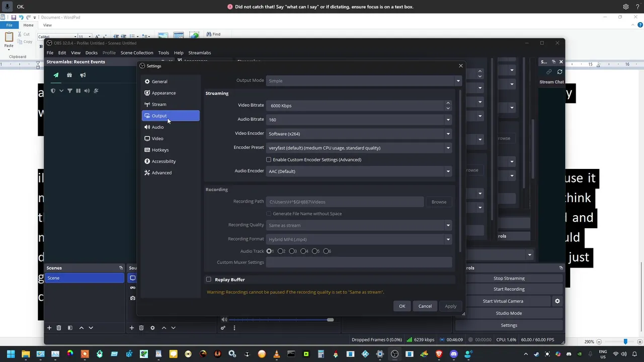Select audio track 2 radio button
Viewport: 644px width, 362px height.
click(x=281, y=251)
